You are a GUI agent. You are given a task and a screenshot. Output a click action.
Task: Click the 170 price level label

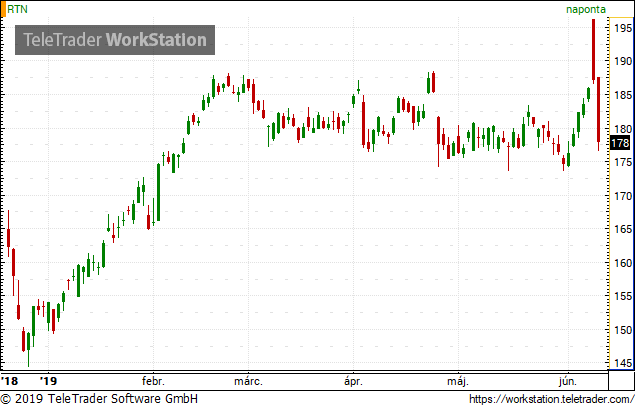(623, 196)
